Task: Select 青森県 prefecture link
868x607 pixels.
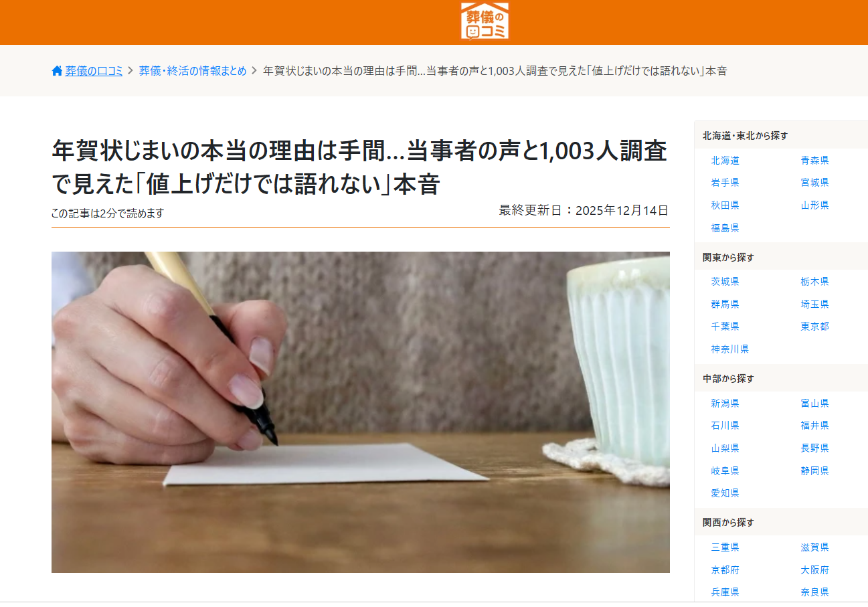Action: click(x=814, y=161)
